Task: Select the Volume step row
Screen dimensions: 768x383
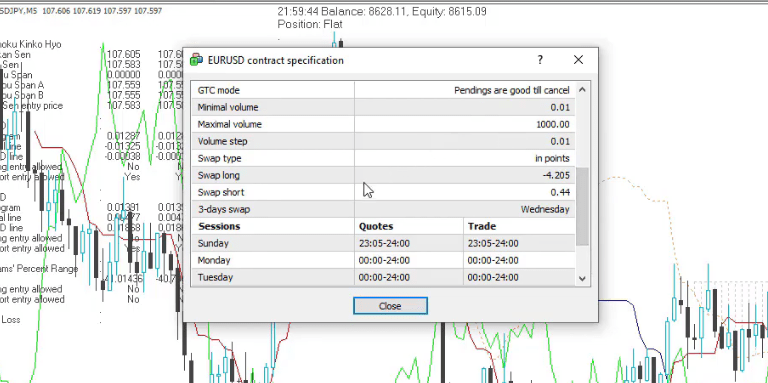Action: (x=383, y=141)
